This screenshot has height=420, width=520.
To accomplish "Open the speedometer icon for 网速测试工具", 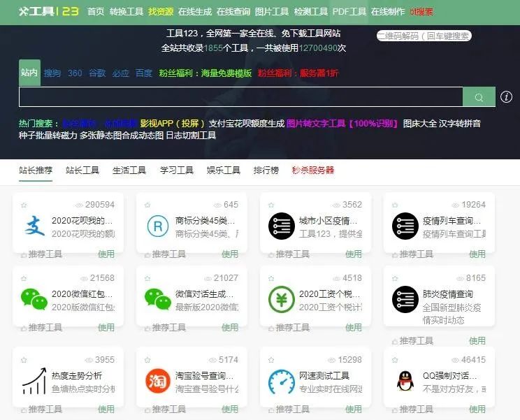I will [x=282, y=382].
